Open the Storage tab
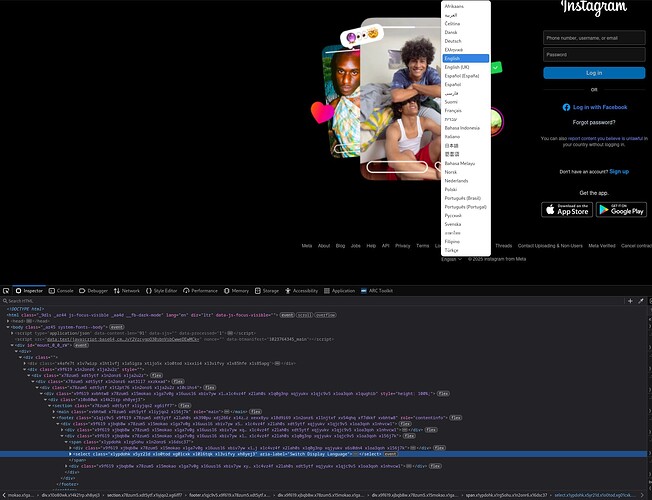This screenshot has height=500, width=652. tap(267, 291)
